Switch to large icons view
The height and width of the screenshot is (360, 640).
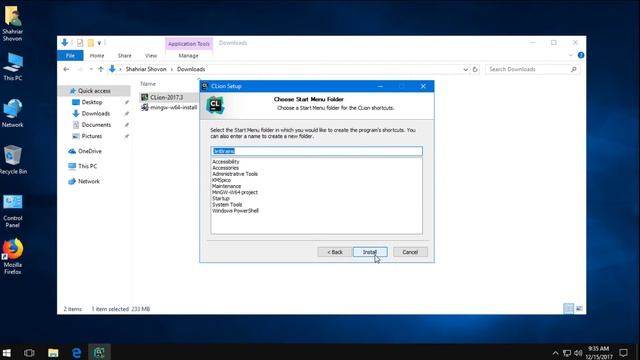click(x=579, y=309)
